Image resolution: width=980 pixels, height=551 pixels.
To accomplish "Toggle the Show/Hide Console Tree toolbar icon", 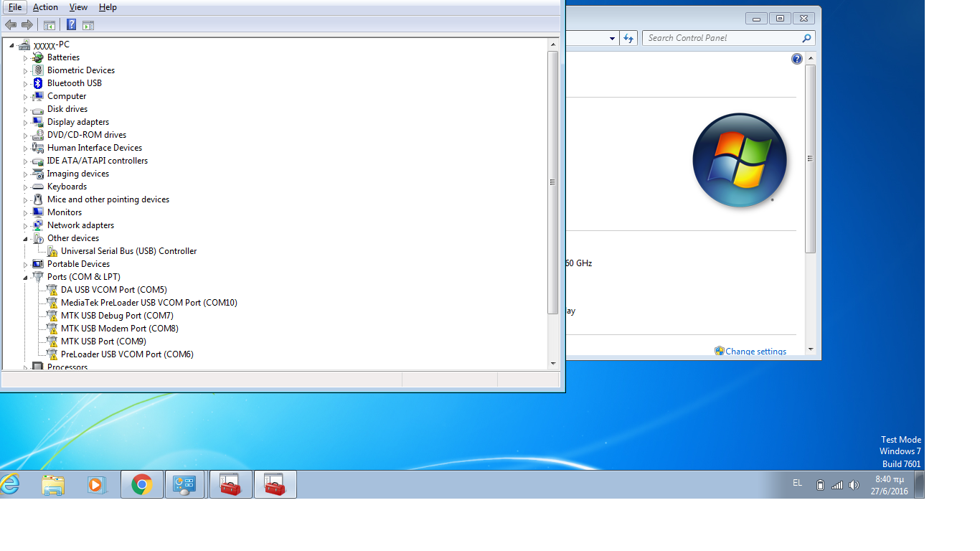I will tap(50, 25).
